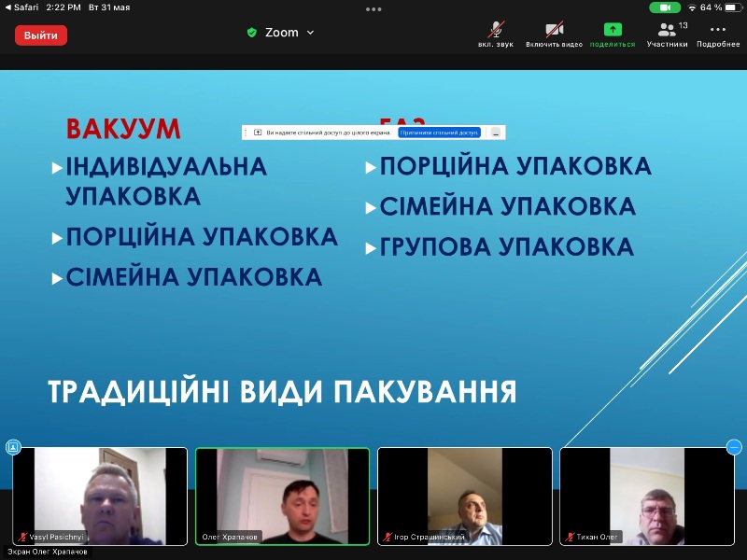Minimize the screen sharing notification bar
This screenshot has width=747, height=560.
[496, 133]
